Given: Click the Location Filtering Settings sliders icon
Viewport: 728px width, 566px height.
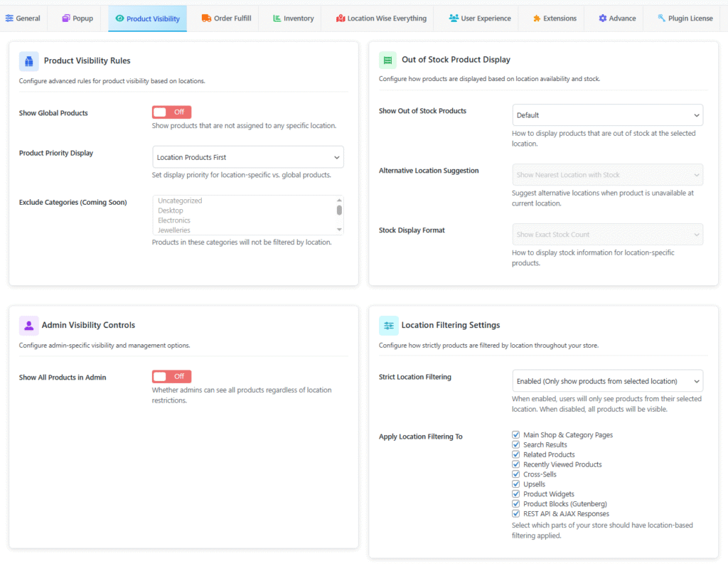Looking at the screenshot, I should pyautogui.click(x=389, y=325).
